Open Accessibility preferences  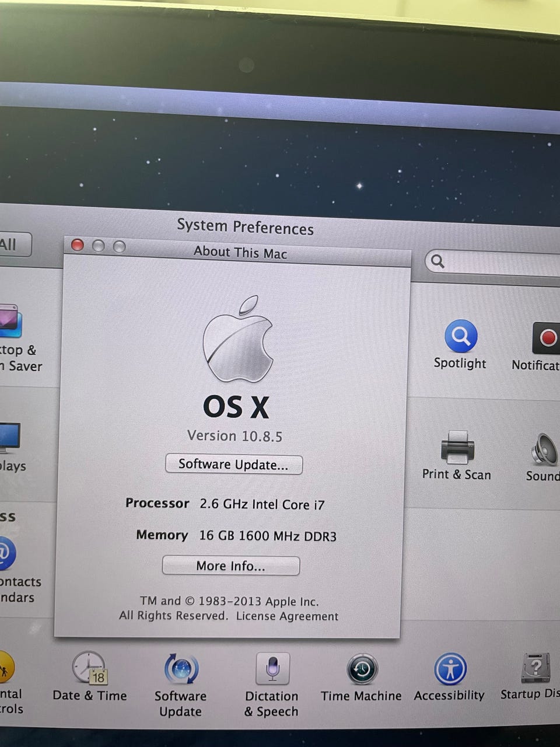(x=450, y=669)
